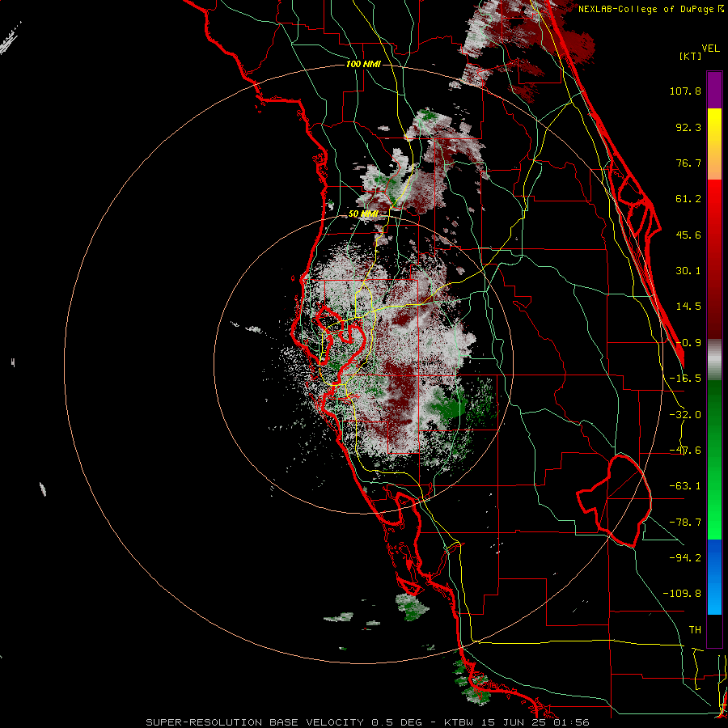Click the TH legend label
This screenshot has width=728, height=728.
[x=695, y=630]
